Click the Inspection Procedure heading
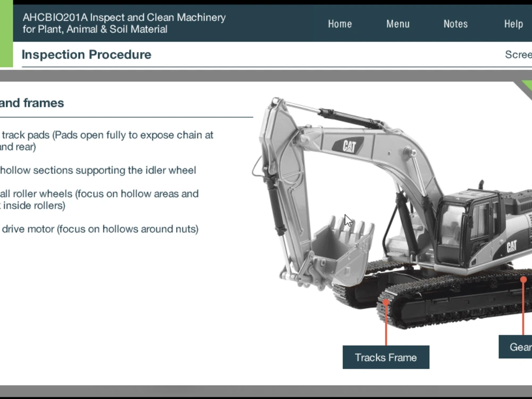 pyautogui.click(x=87, y=55)
